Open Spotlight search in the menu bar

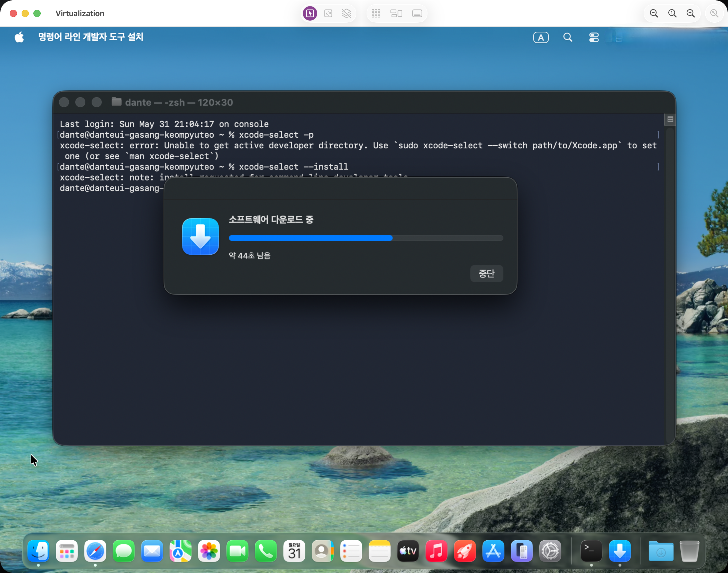[568, 37]
